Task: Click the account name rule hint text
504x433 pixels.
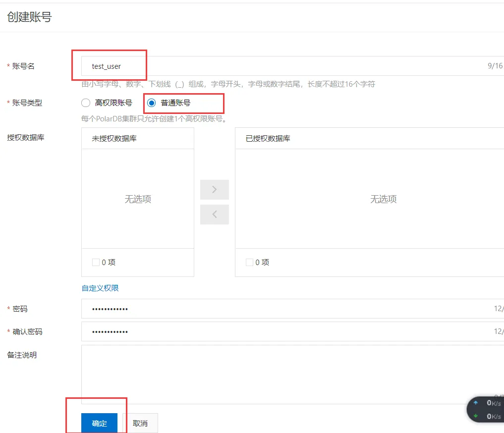Action: (228, 84)
